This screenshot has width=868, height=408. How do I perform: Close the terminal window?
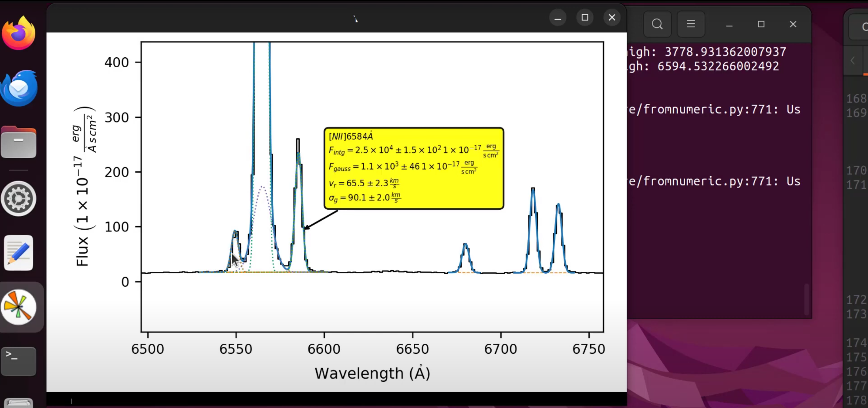click(793, 24)
